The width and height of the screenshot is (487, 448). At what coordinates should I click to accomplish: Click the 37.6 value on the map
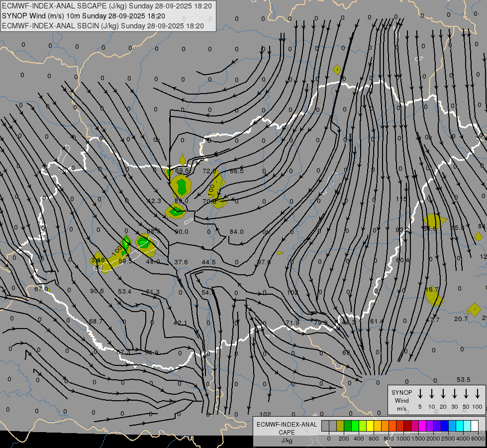[x=181, y=262]
